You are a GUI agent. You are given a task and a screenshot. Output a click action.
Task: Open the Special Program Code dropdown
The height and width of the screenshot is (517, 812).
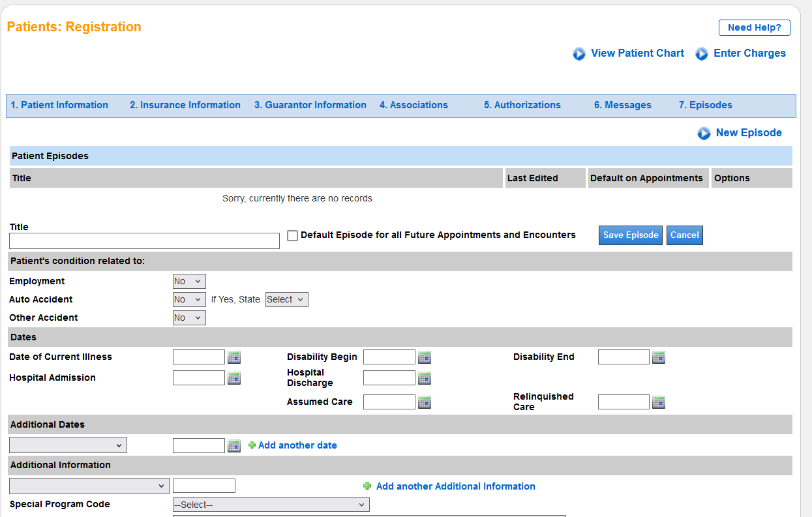(x=271, y=505)
